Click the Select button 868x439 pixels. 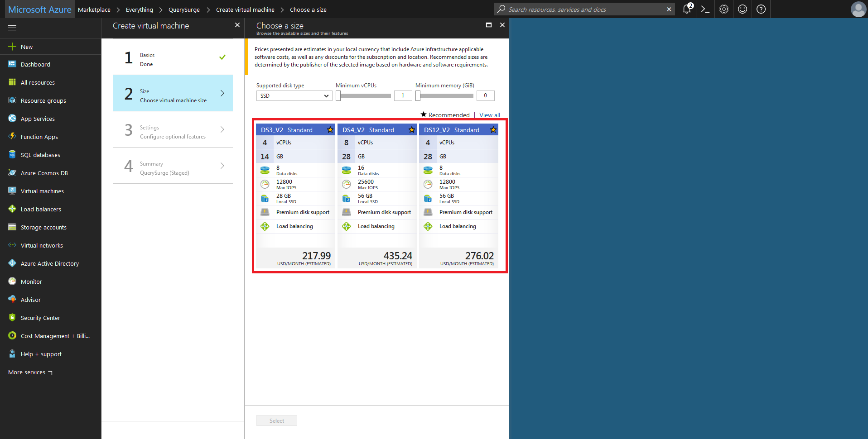(x=277, y=420)
